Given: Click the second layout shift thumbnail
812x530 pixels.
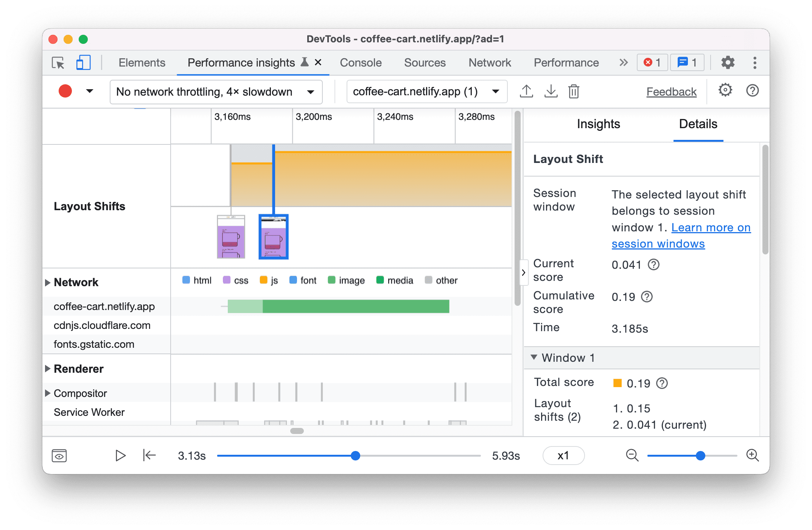Looking at the screenshot, I should pos(273,237).
